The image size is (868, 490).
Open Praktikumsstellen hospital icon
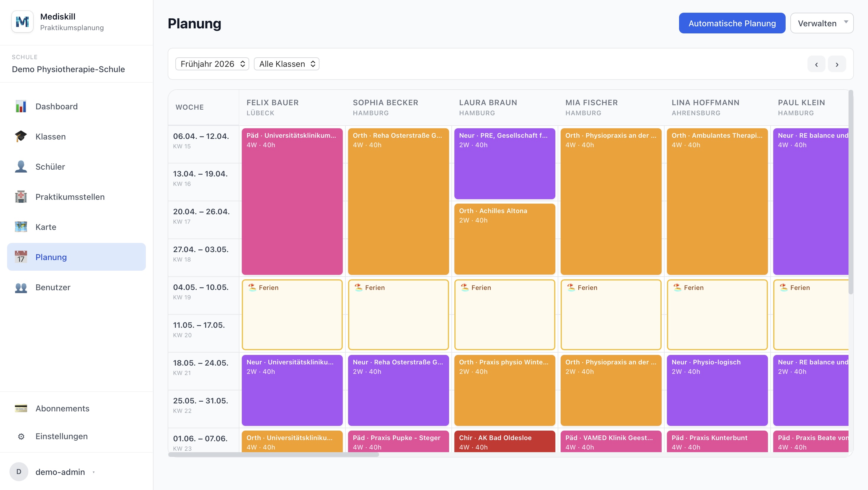pyautogui.click(x=21, y=197)
